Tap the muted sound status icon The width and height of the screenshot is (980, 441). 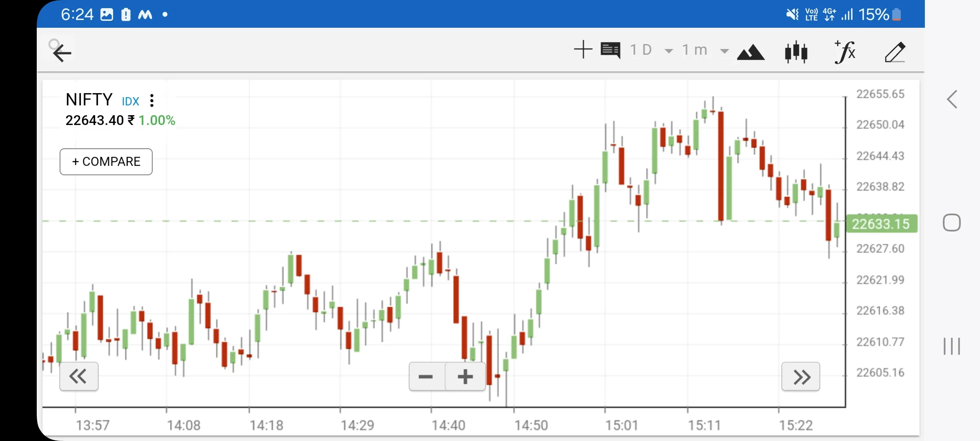click(792, 15)
